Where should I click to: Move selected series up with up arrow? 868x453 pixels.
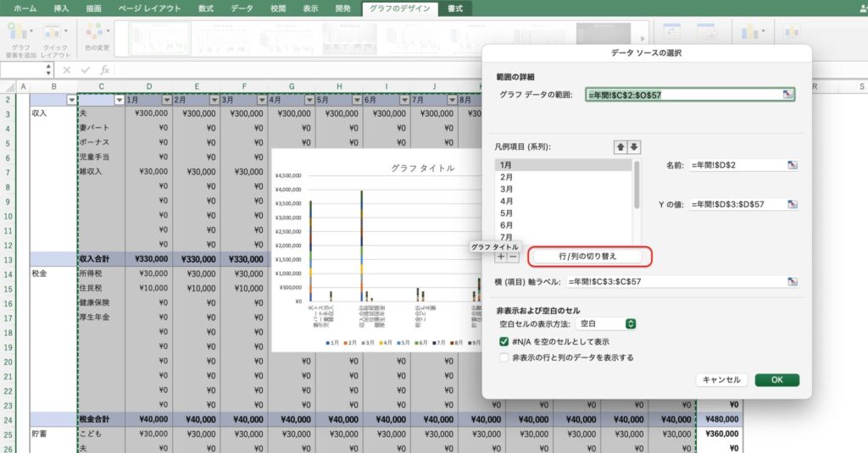[620, 147]
